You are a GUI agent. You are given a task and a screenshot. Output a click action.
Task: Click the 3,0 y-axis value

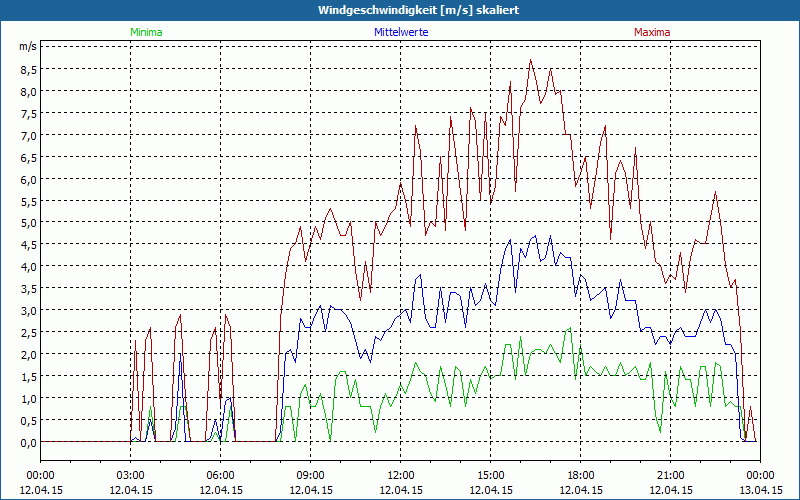click(x=29, y=311)
